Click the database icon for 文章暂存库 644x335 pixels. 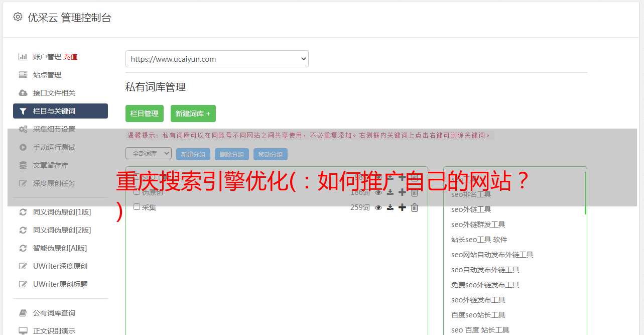(x=23, y=165)
